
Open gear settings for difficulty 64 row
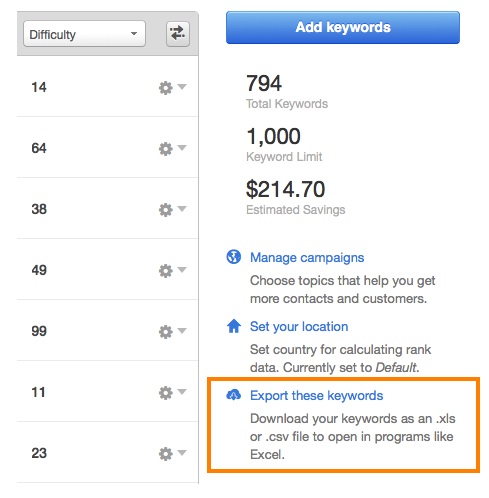tap(166, 149)
